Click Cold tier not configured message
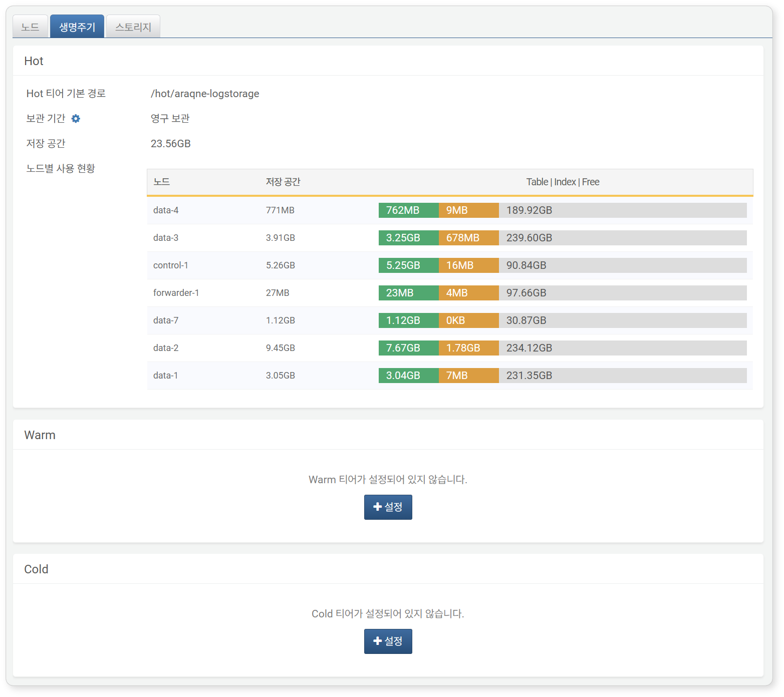This screenshot has width=784, height=697. pos(388,614)
